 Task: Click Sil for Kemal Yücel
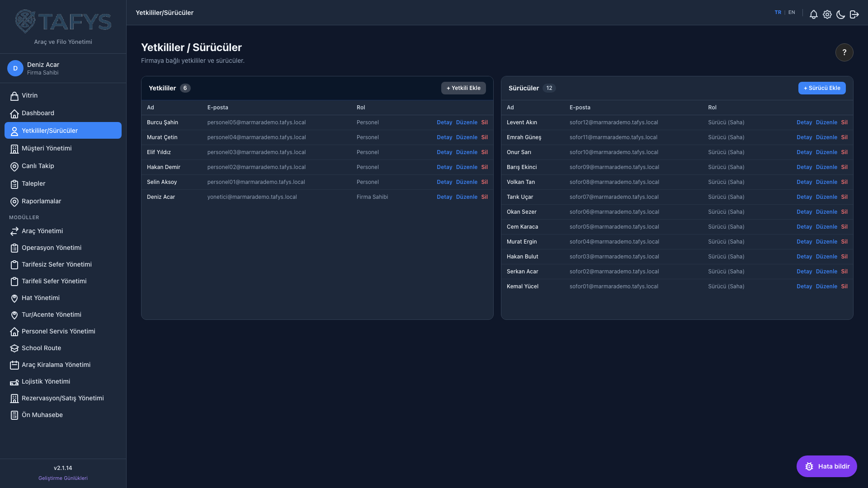click(844, 286)
